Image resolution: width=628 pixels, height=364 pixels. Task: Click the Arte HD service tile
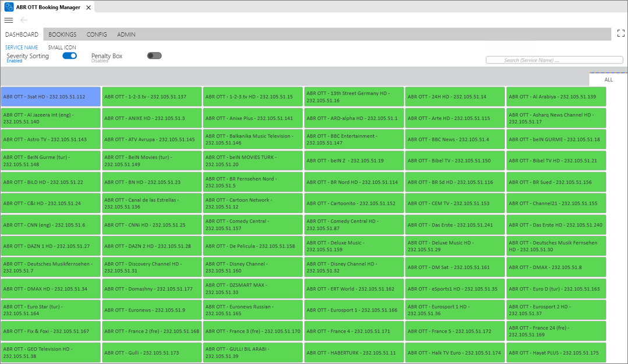(455, 118)
